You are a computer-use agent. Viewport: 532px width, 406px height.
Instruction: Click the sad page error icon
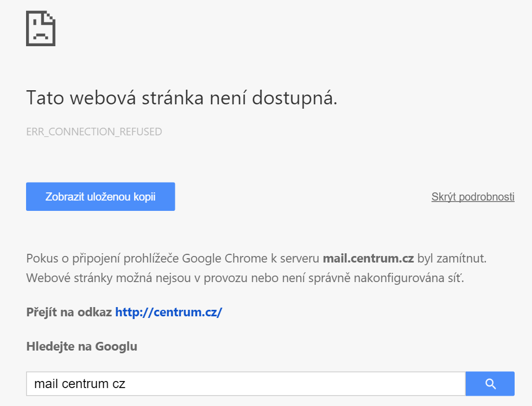(x=41, y=28)
